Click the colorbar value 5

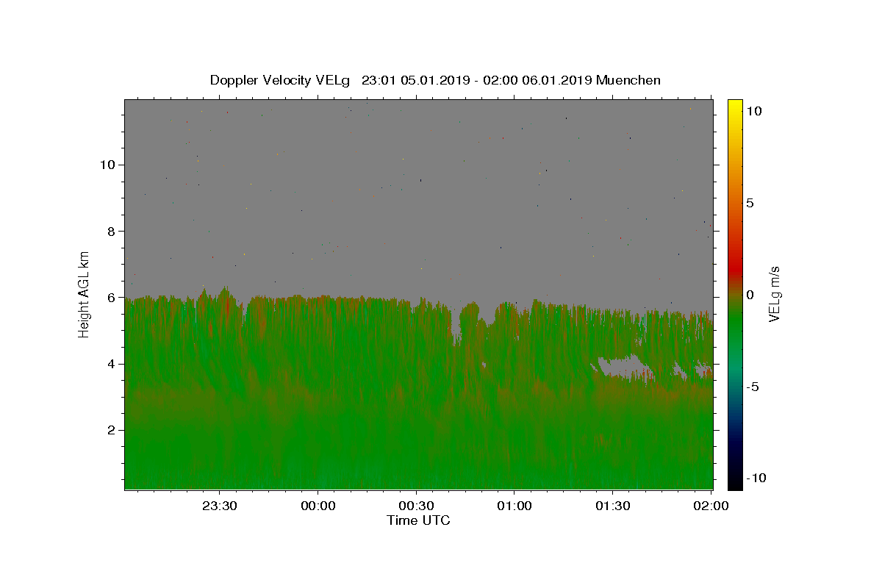750,203
